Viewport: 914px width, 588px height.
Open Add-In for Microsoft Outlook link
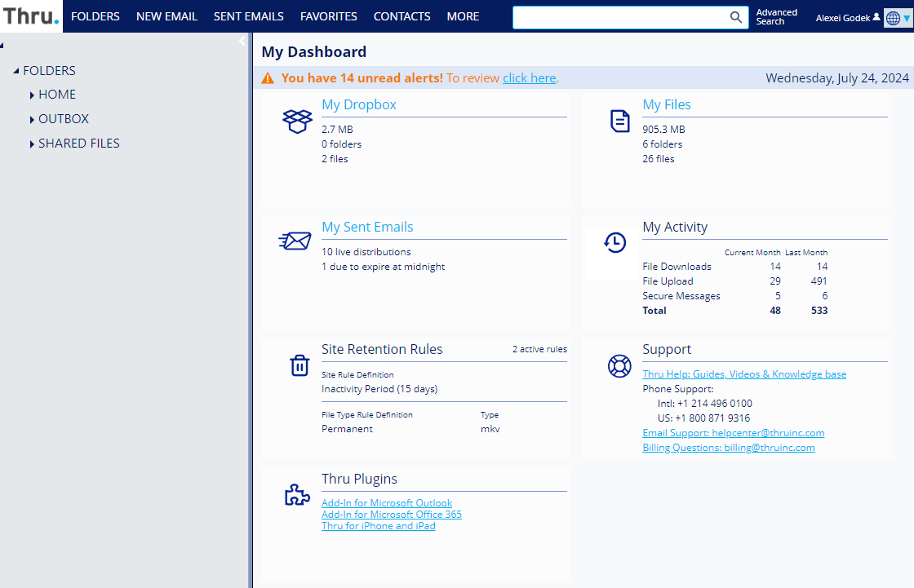tap(387, 503)
